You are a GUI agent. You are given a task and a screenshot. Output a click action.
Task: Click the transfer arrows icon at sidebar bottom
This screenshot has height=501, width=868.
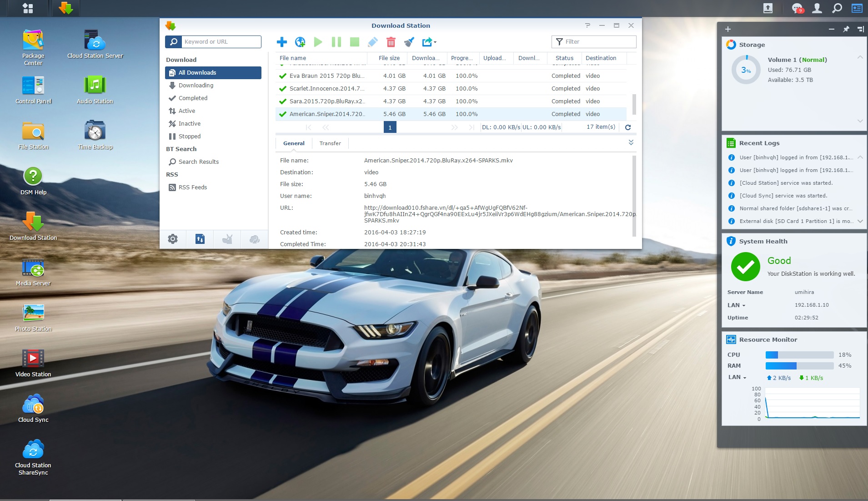click(200, 239)
